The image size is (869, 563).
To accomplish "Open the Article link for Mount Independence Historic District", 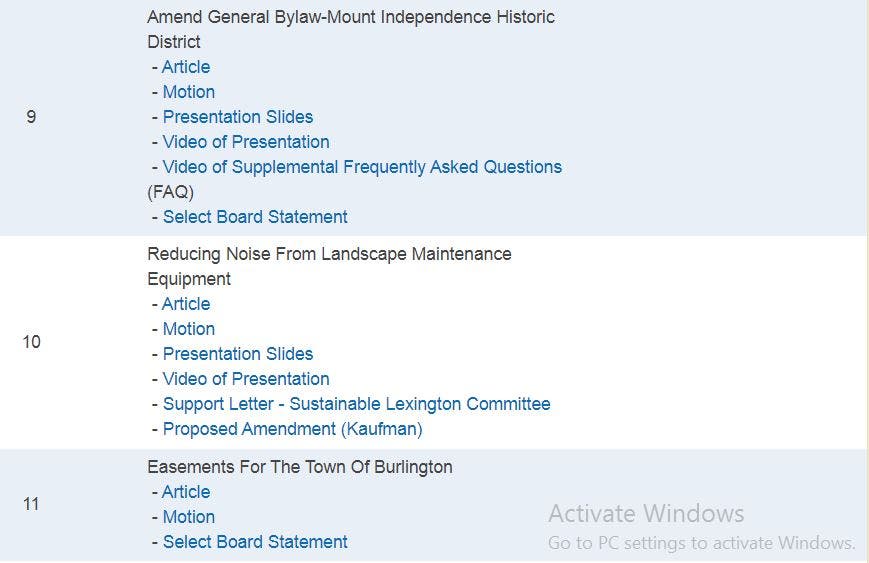I will point(186,67).
